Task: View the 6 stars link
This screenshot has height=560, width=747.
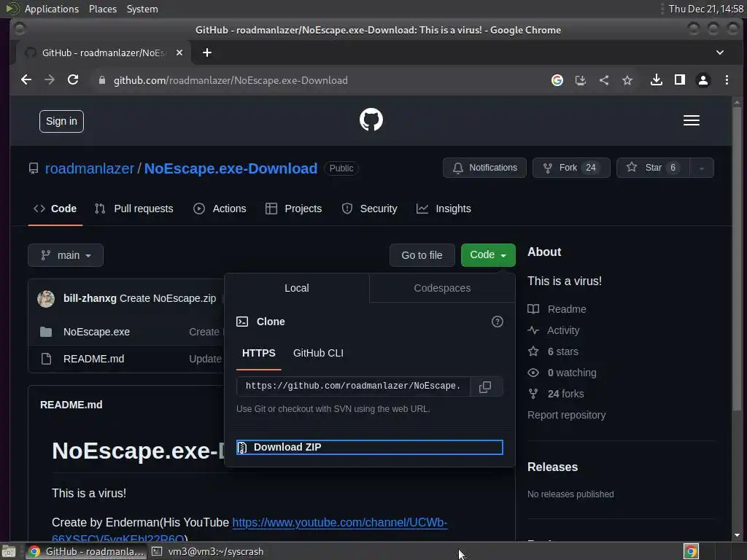Action: click(x=553, y=351)
